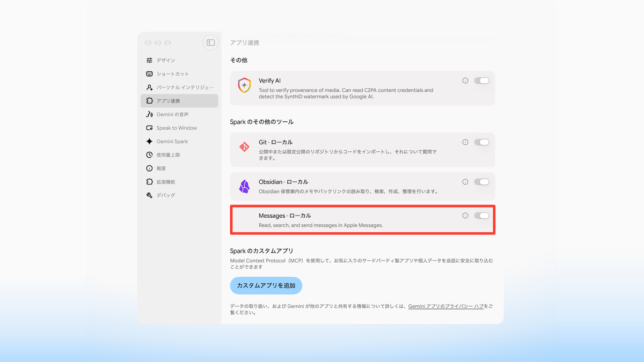Viewport: 644px width, 362px height.
Task: Open 使用量上限 settings section
Action: click(x=179, y=155)
